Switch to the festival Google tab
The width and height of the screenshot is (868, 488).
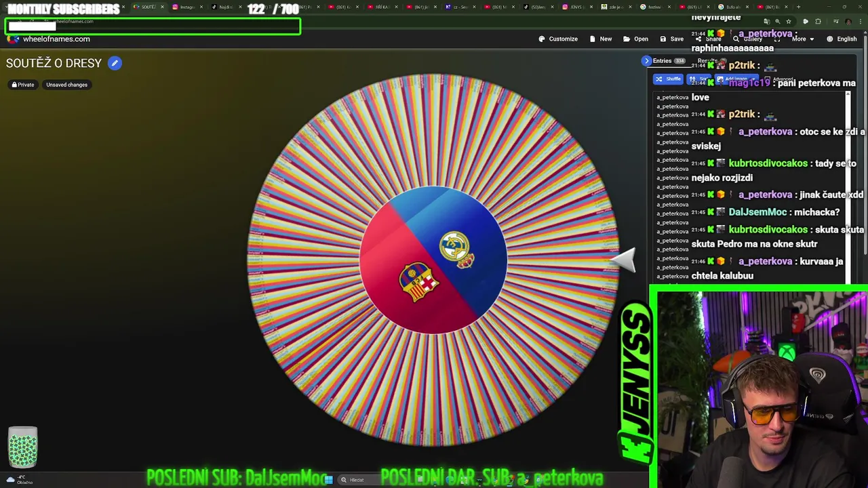[x=655, y=7]
